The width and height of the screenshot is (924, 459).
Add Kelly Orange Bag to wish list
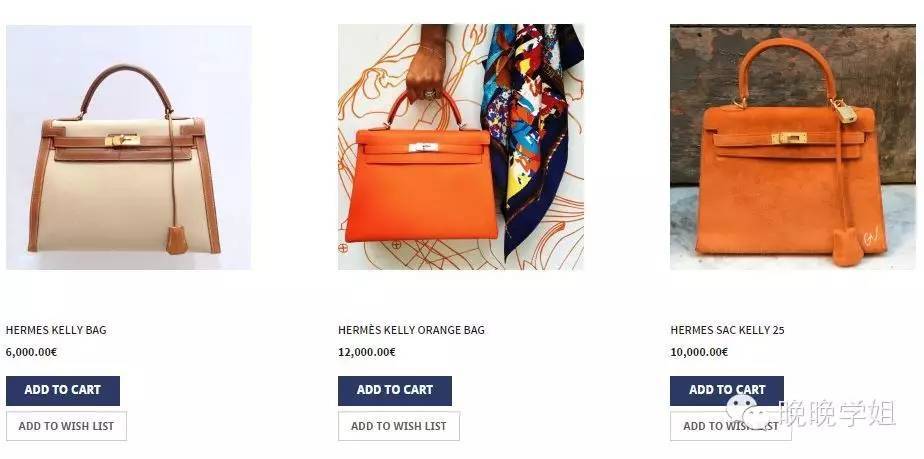pyautogui.click(x=399, y=426)
